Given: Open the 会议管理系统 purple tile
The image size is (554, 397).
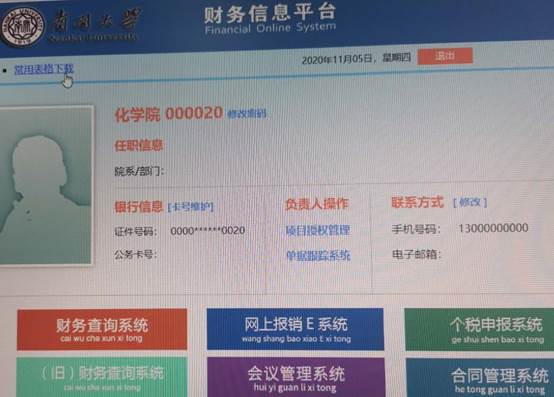Looking at the screenshot, I should tap(296, 377).
